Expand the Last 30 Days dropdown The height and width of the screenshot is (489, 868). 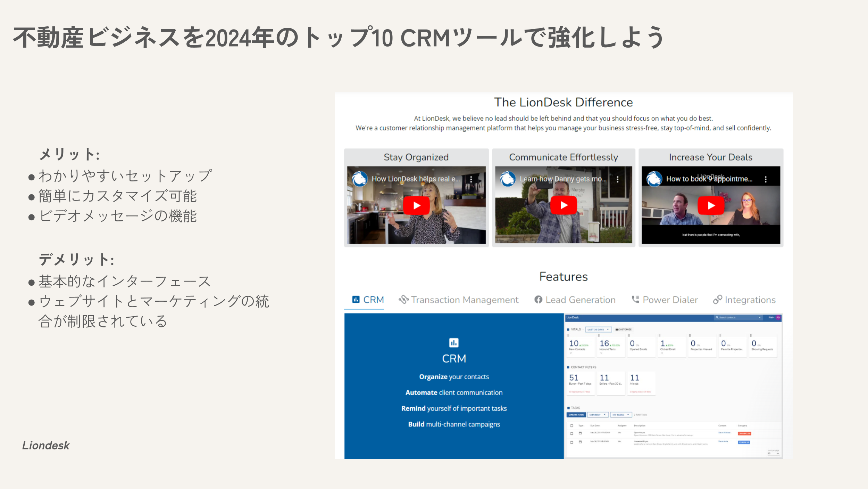tap(598, 329)
